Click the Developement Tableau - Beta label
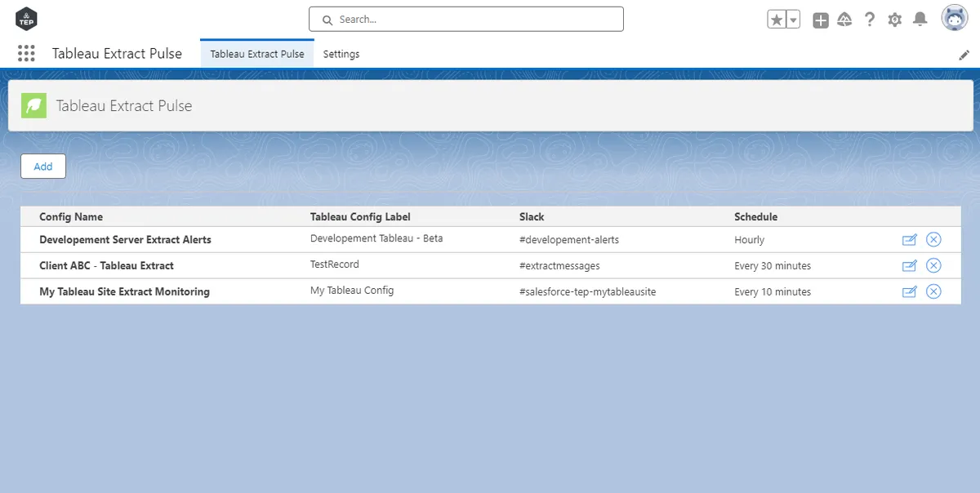The width and height of the screenshot is (980, 493). point(376,239)
